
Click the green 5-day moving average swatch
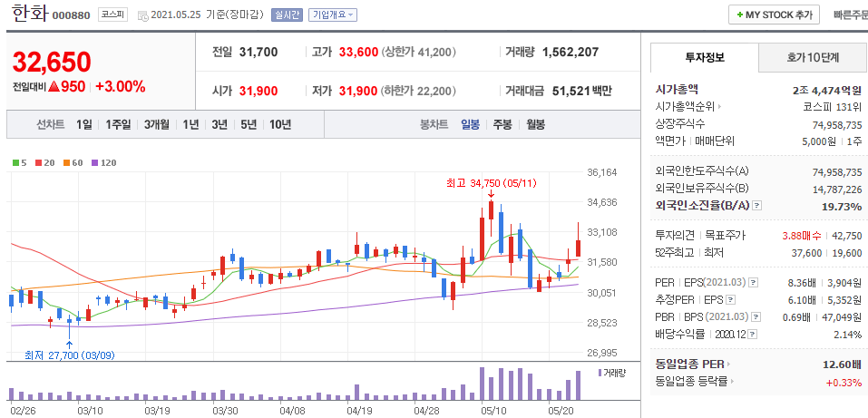tap(15, 163)
